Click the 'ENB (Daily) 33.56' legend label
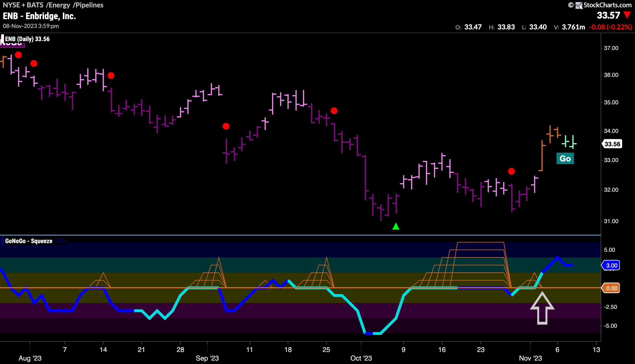 click(x=27, y=39)
